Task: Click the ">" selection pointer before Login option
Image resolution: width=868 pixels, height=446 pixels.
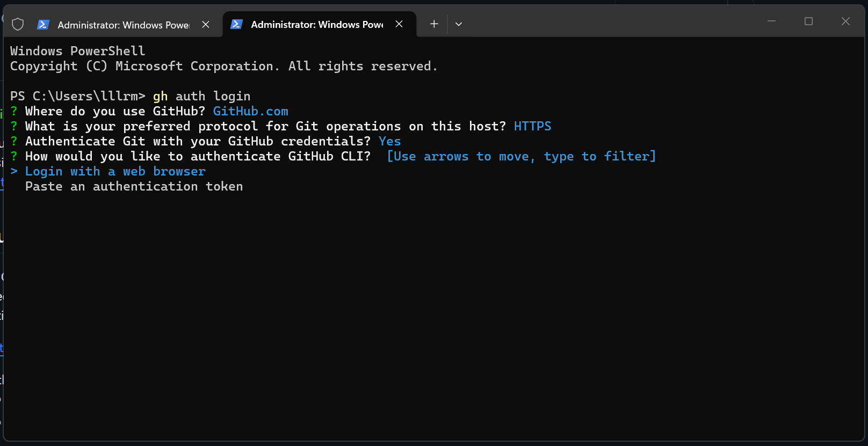Action: [14, 171]
